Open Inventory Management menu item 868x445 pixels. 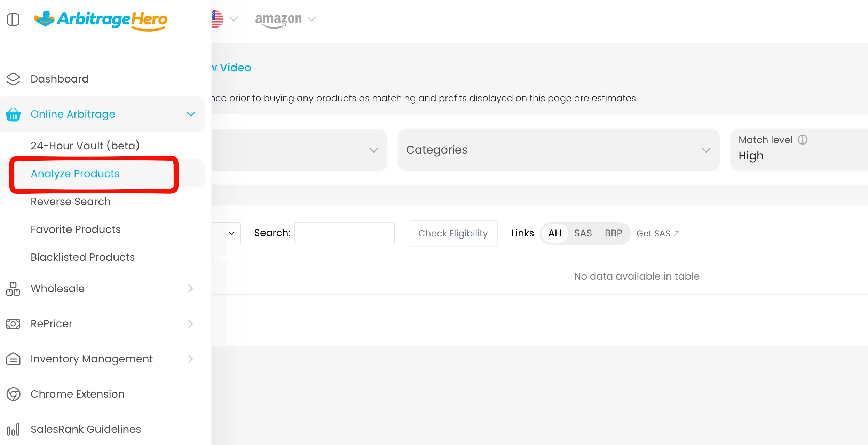[x=92, y=359]
